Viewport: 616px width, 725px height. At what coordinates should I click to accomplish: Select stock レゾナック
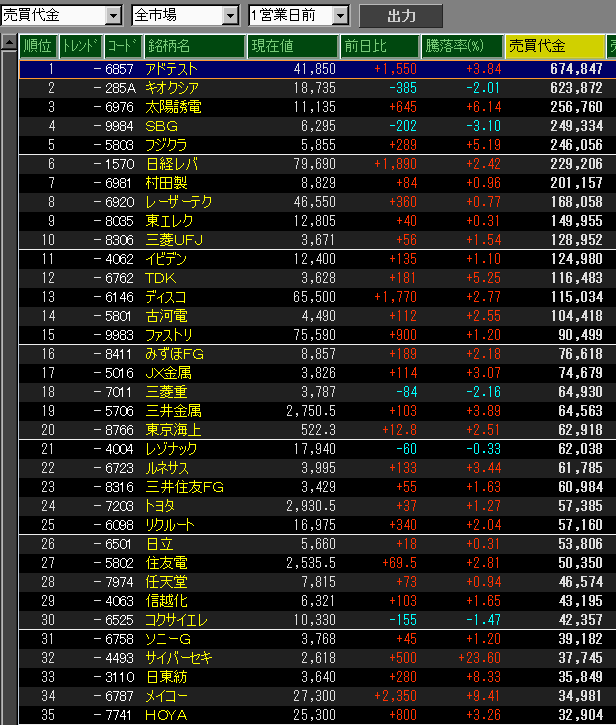(171, 449)
